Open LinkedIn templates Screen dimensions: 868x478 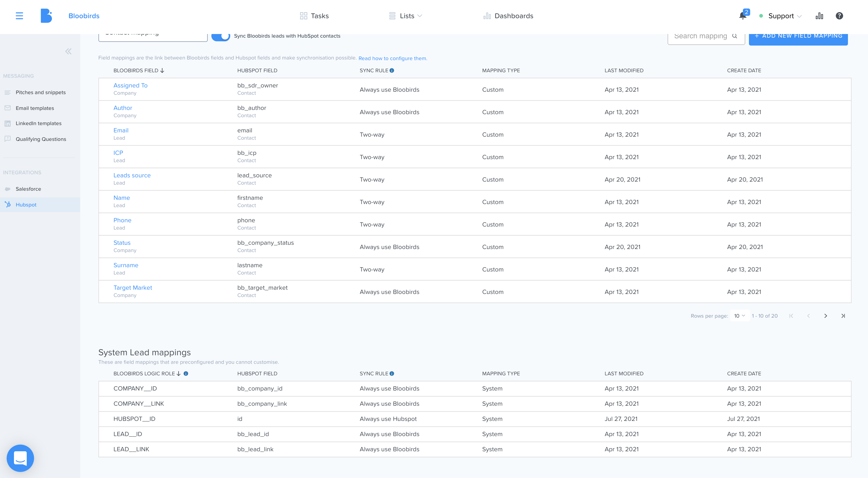tap(38, 123)
